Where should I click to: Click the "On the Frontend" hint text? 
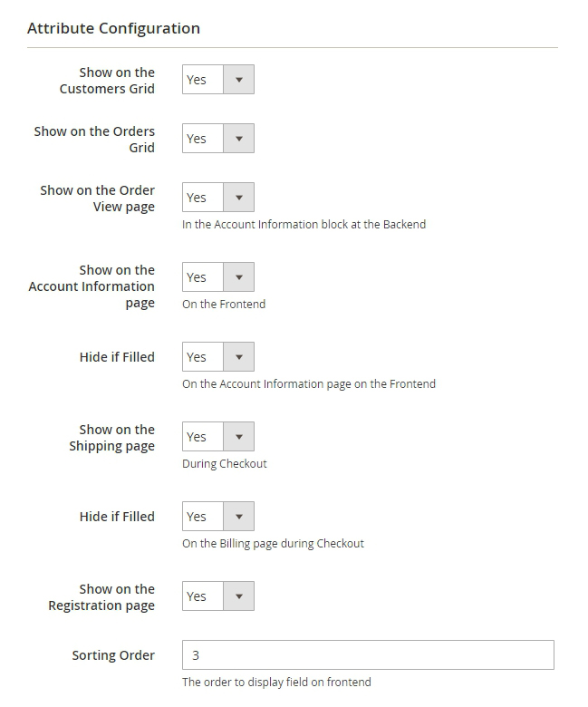point(224,305)
